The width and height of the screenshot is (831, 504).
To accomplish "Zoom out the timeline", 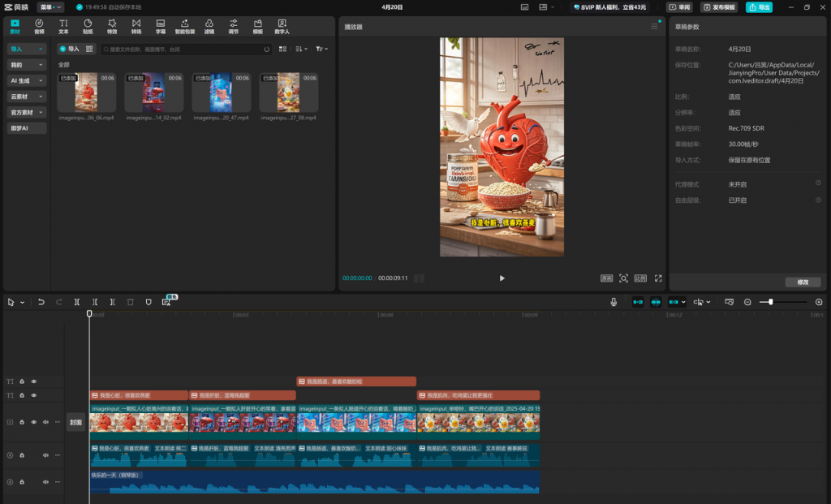I will coord(747,302).
